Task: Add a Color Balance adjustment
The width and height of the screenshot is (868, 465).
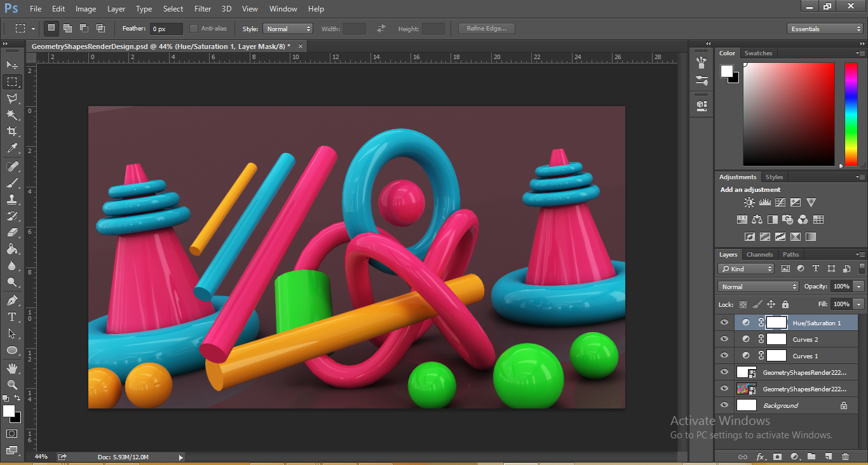Action: coord(757,220)
